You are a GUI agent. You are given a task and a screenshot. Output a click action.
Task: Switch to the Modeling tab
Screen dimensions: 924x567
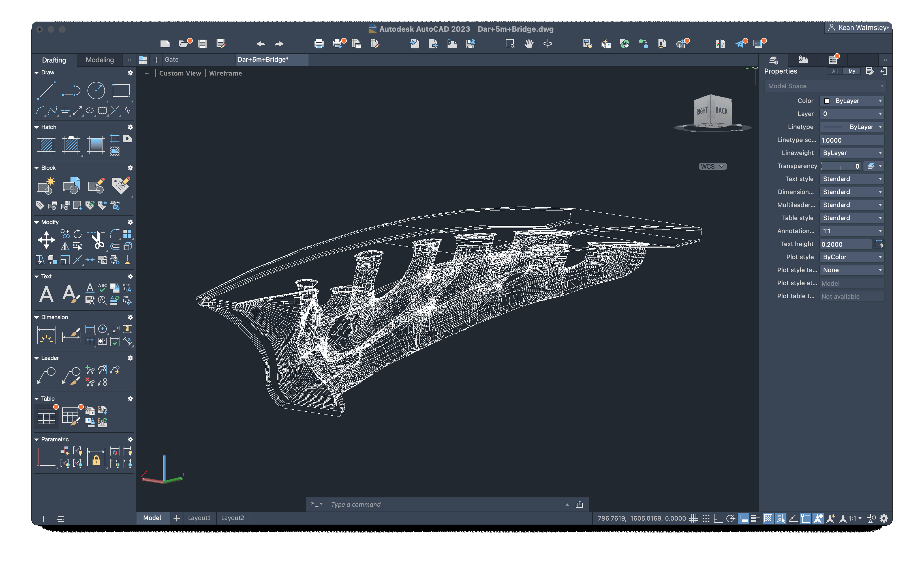pyautogui.click(x=99, y=60)
